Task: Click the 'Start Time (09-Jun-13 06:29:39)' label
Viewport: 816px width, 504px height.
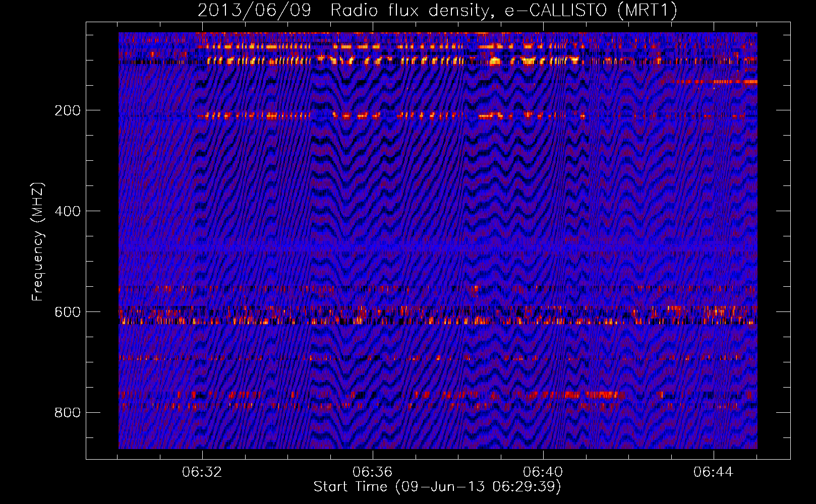Action: point(437,487)
